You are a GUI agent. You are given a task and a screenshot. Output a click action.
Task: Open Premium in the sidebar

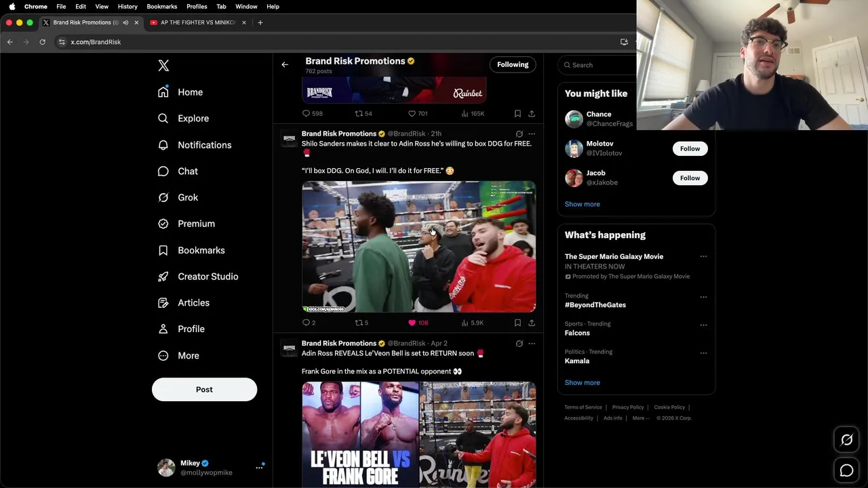click(x=186, y=224)
